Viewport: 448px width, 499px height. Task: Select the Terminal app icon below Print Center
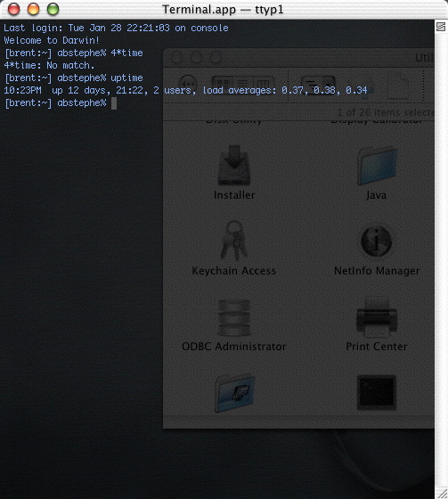click(x=377, y=392)
